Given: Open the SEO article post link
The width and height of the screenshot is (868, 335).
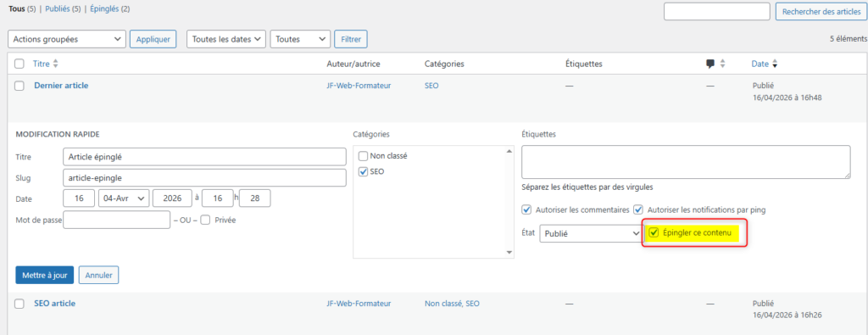Looking at the screenshot, I should [55, 304].
